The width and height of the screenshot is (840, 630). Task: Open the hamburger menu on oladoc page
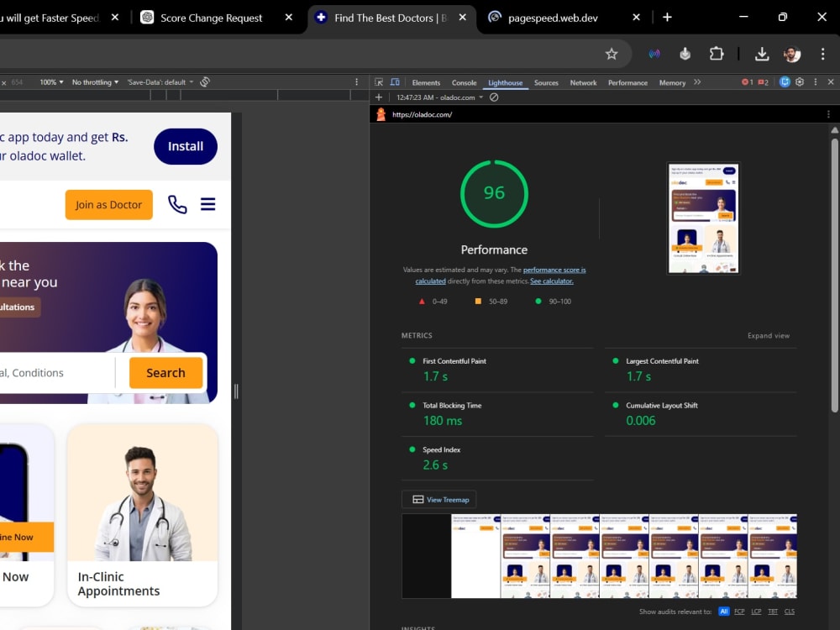pos(207,204)
